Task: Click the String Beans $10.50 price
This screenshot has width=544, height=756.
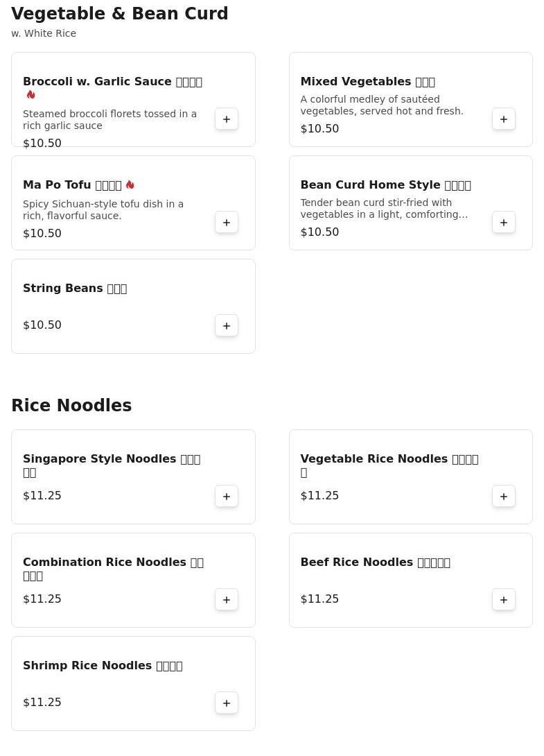Action: pyautogui.click(x=42, y=325)
